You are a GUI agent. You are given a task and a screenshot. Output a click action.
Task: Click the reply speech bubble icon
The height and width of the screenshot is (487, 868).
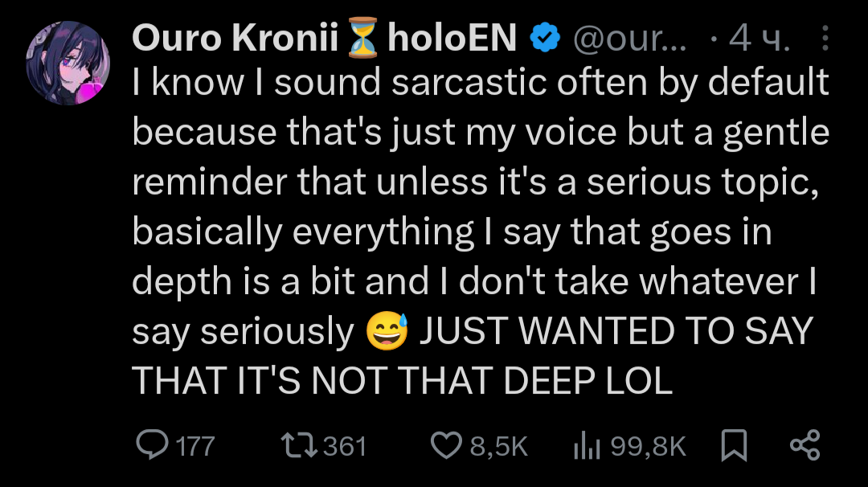tap(152, 445)
